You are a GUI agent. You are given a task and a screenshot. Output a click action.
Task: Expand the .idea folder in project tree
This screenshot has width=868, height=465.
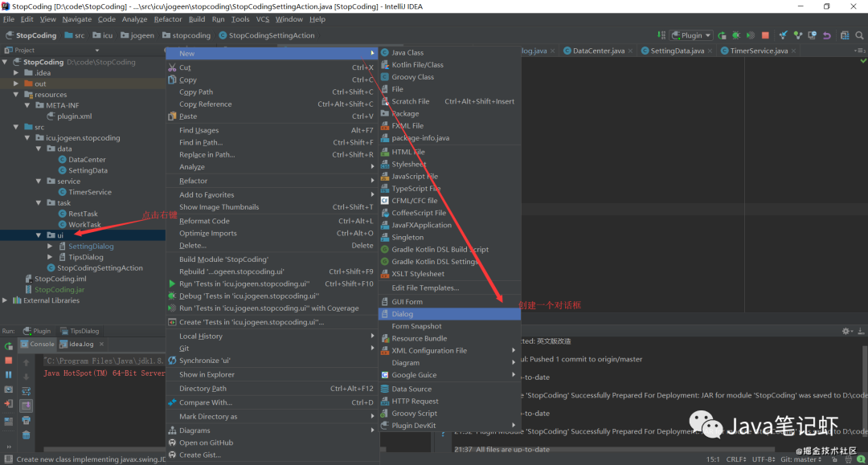[16, 73]
